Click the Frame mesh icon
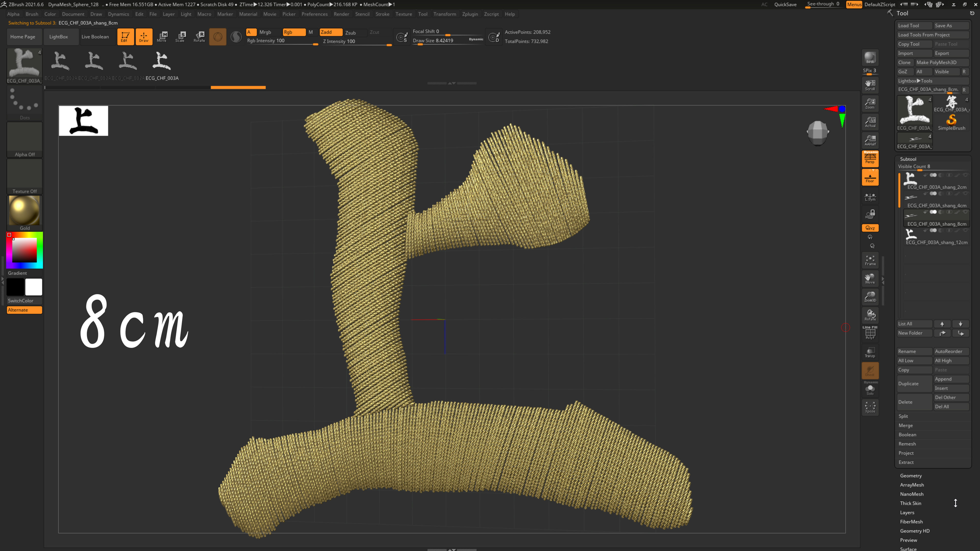The width and height of the screenshot is (980, 551). click(x=870, y=260)
